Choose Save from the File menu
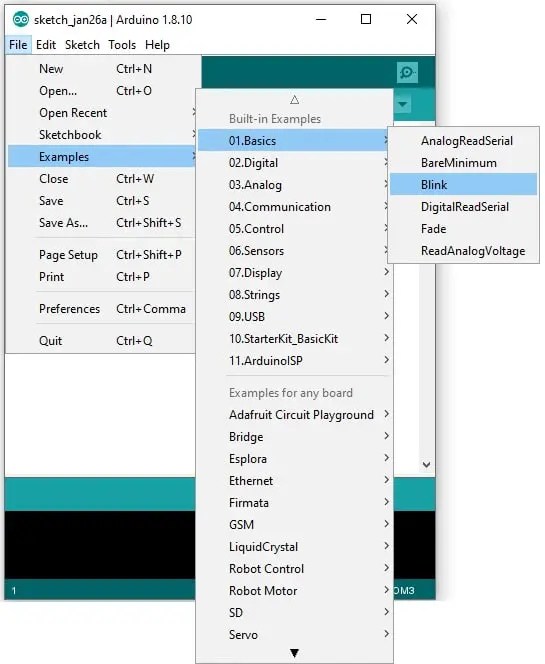 click(102, 201)
